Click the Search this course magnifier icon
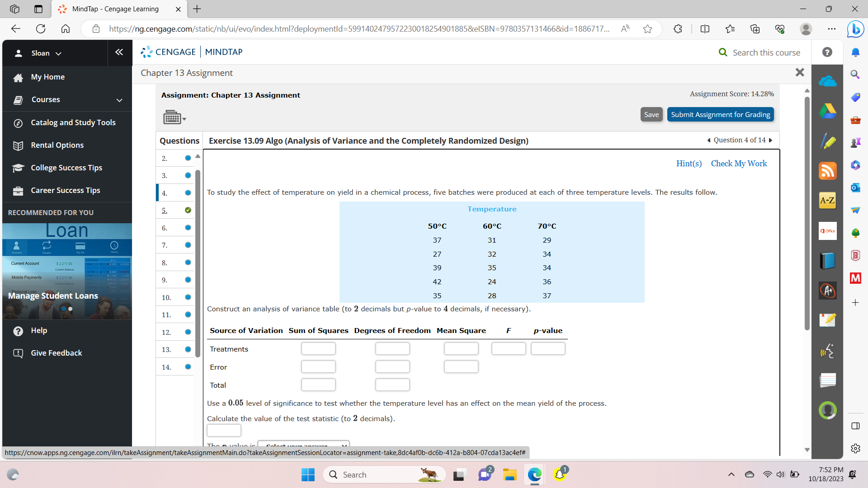 [723, 52]
